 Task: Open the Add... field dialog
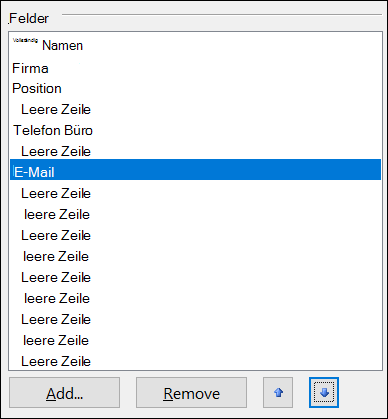[x=64, y=392]
